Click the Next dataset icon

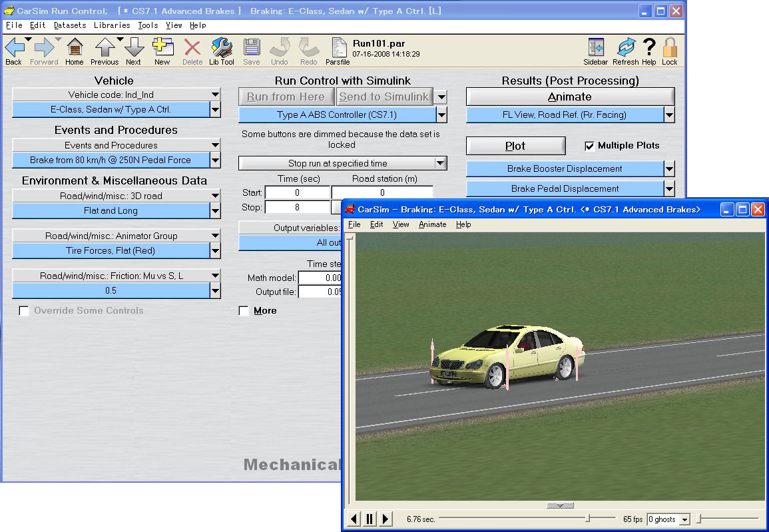click(x=133, y=47)
